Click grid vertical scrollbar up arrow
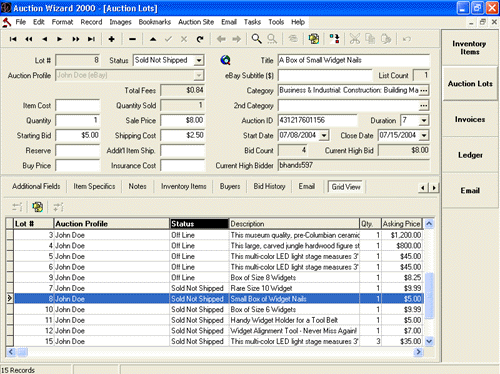 tap(429, 224)
